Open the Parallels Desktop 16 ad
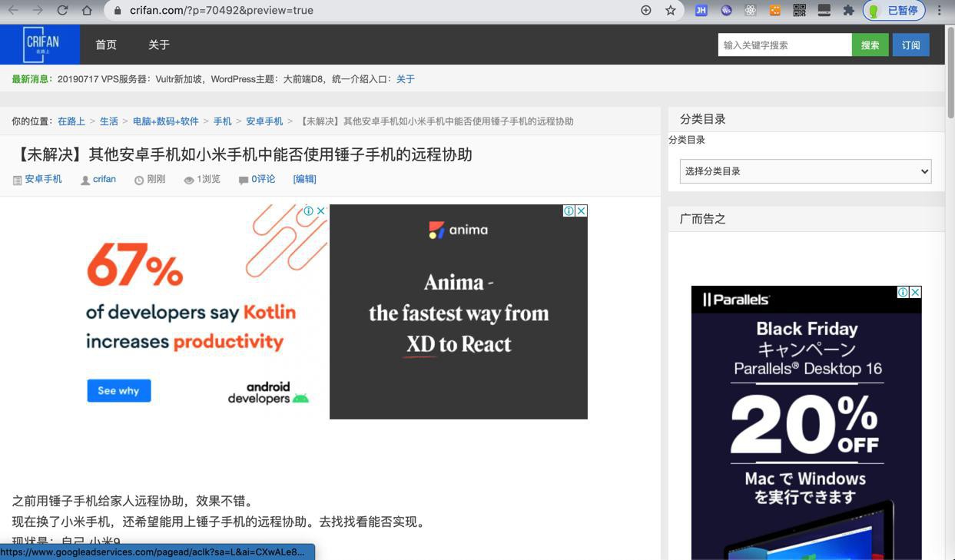The height and width of the screenshot is (560, 955). point(807,422)
